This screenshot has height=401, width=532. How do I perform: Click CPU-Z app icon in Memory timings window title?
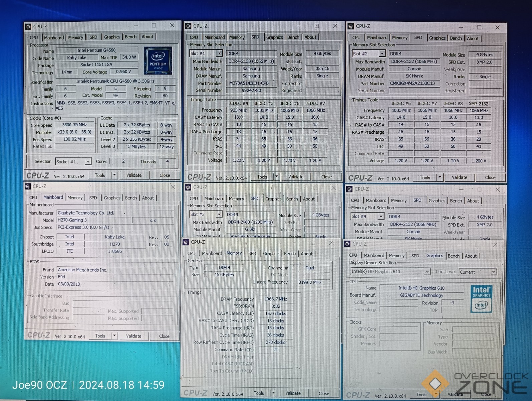click(x=186, y=242)
